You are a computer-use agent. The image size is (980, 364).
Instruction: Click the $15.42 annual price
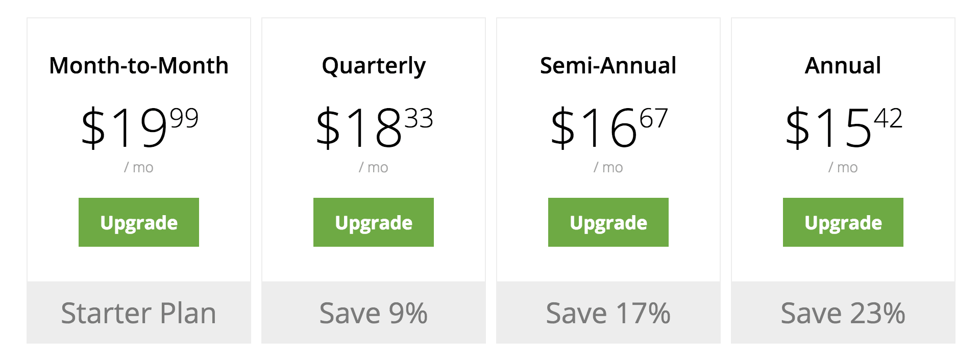pos(844,127)
